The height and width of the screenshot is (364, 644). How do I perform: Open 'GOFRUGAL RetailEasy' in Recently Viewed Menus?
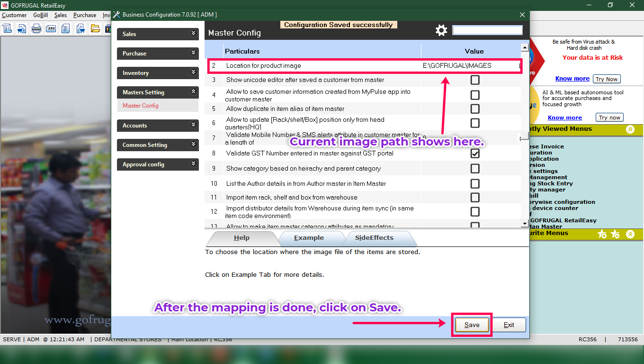[x=563, y=220]
